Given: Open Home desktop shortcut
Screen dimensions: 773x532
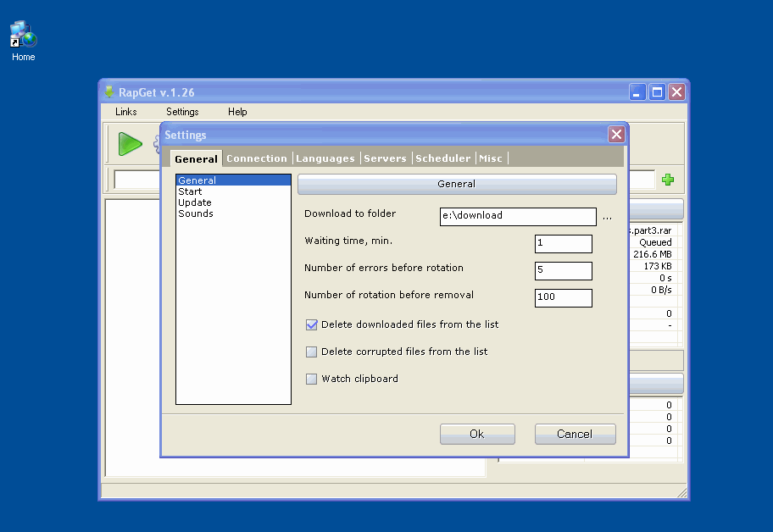Looking at the screenshot, I should 23,41.
